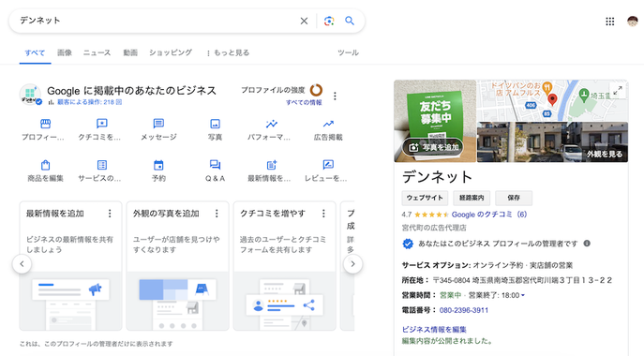Click the phone number 080-2396-3911
The height and width of the screenshot is (356, 644).
(464, 310)
